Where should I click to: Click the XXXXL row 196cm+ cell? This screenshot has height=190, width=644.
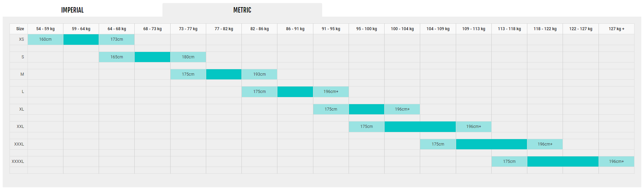pyautogui.click(x=616, y=161)
